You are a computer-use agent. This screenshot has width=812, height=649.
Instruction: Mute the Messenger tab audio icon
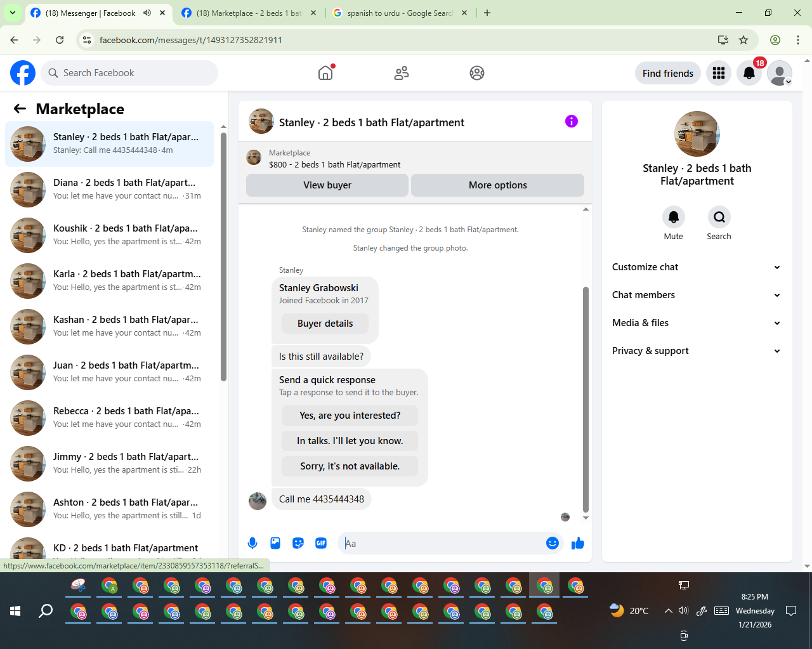click(147, 13)
